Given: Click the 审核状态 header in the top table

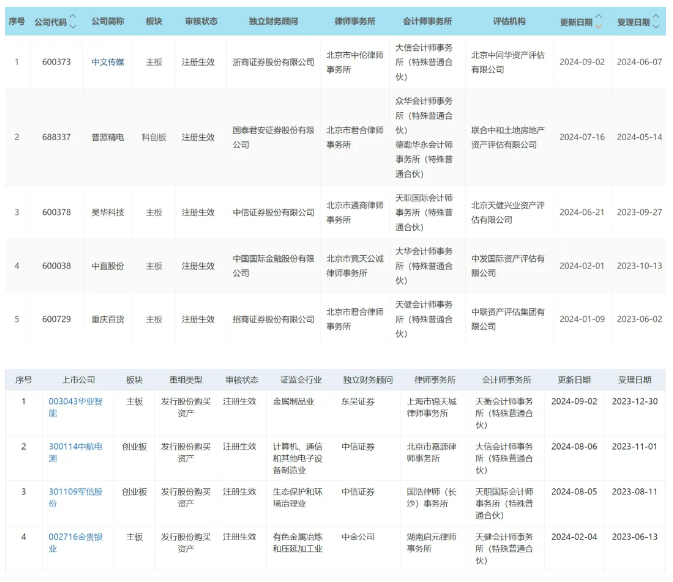Looking at the screenshot, I should [201, 21].
